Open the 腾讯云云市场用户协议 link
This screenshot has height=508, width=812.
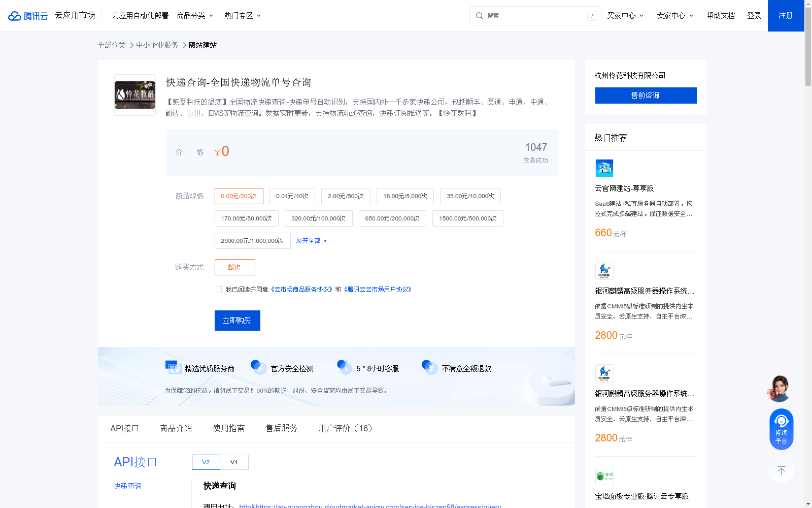pyautogui.click(x=378, y=290)
